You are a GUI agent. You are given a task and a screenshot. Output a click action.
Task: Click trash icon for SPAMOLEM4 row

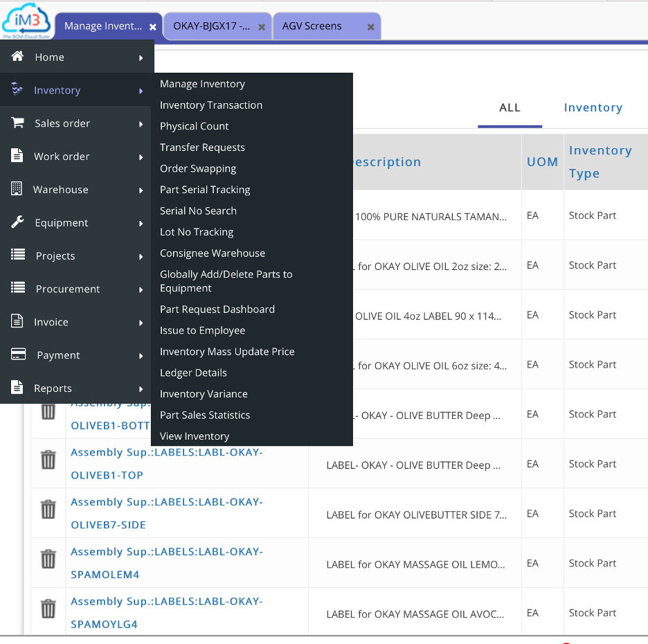48,559
